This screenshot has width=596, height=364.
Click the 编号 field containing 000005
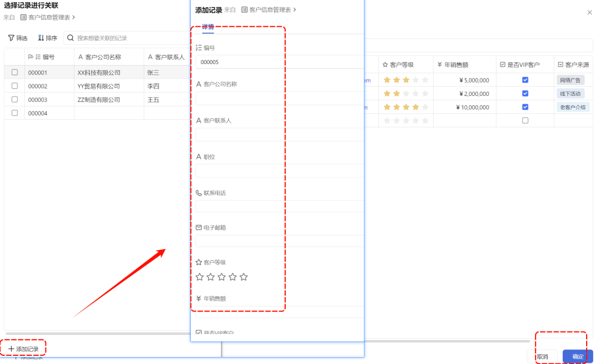(279, 62)
